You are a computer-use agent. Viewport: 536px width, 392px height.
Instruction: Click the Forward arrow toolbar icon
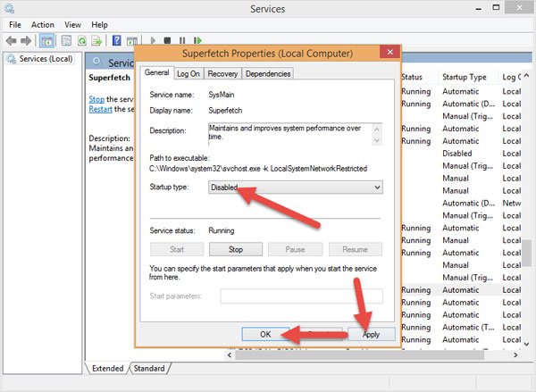pos(26,41)
